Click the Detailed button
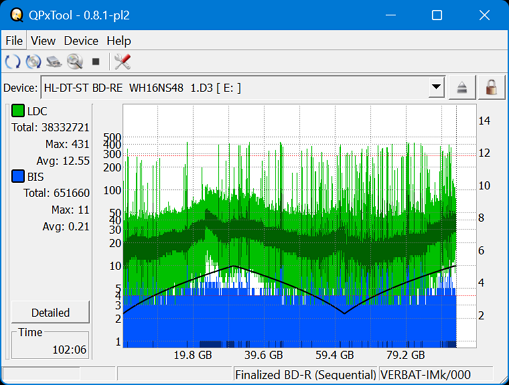 50,313
